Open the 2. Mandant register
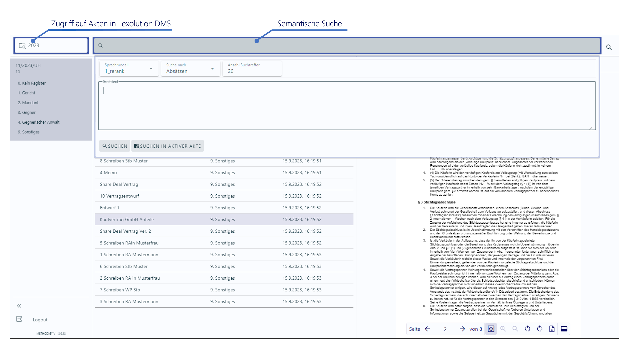The image size is (644, 362). [x=28, y=103]
